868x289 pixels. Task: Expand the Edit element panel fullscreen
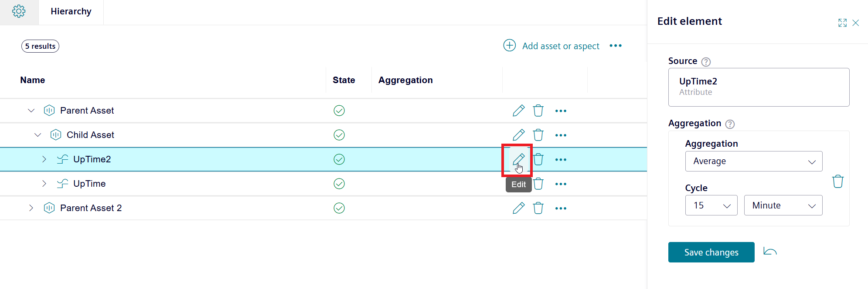[842, 23]
